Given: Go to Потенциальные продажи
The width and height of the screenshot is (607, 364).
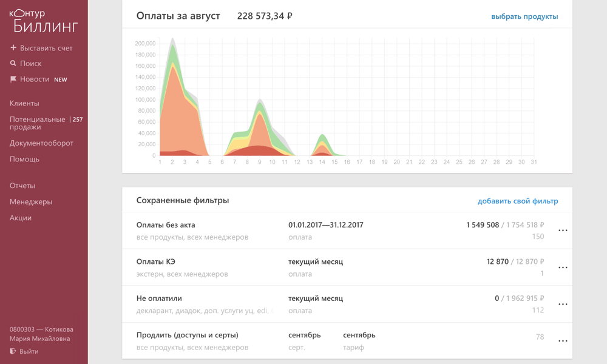Looking at the screenshot, I should (x=37, y=123).
